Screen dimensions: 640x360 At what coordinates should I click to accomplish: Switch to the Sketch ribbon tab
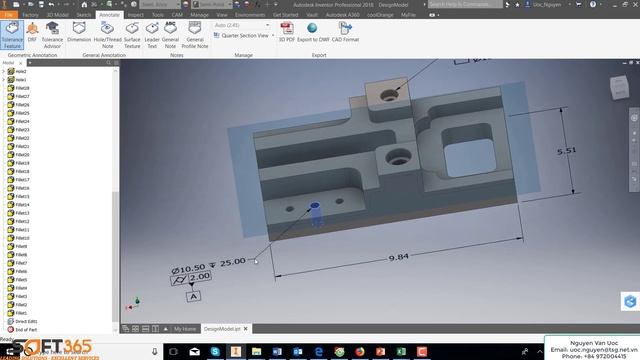click(x=84, y=15)
